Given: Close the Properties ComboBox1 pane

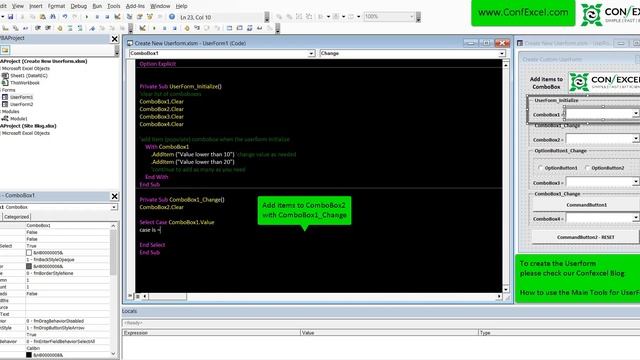Looking at the screenshot, I should pyautogui.click(x=115, y=196).
